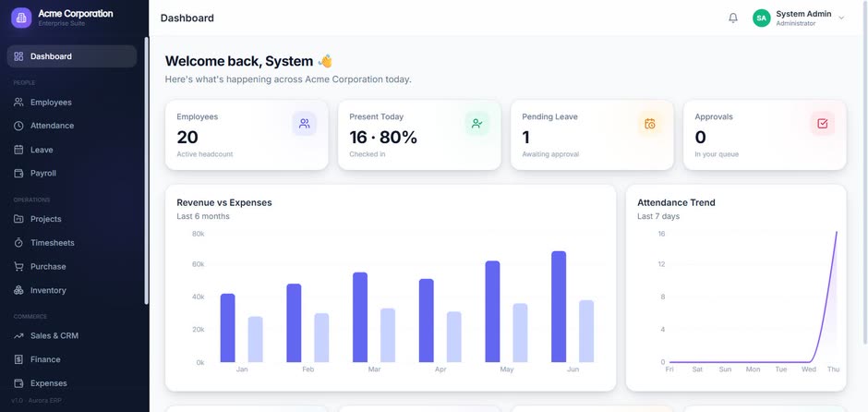
Task: Go to Timesheets
Action: tap(72, 243)
